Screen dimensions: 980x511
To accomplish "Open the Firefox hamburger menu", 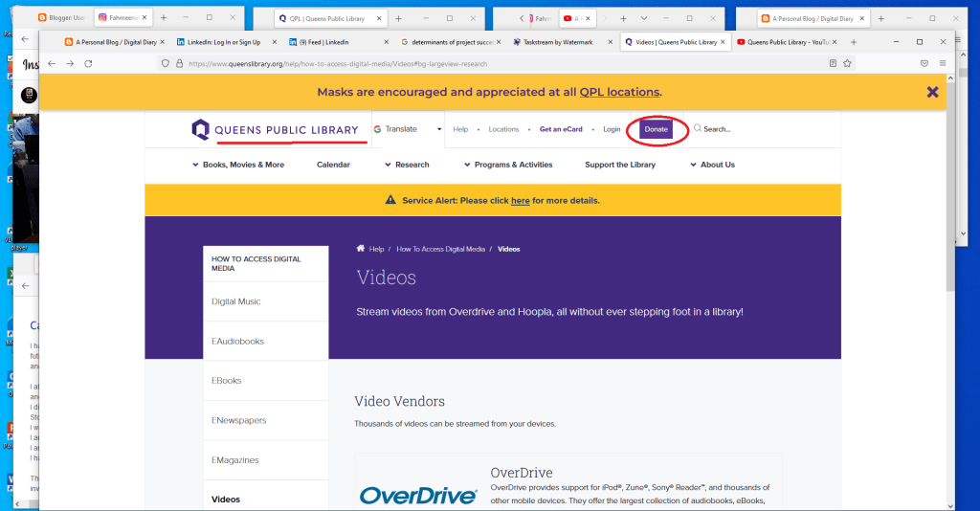I will [943, 63].
